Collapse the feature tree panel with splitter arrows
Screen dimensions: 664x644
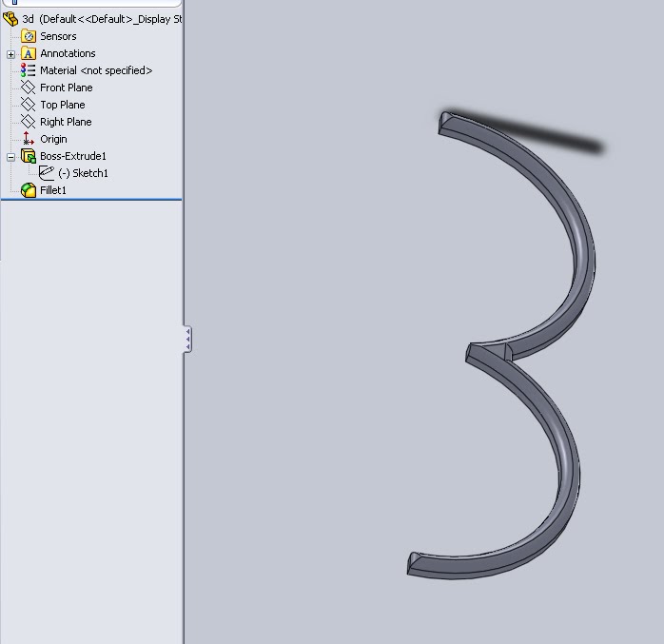pos(187,339)
